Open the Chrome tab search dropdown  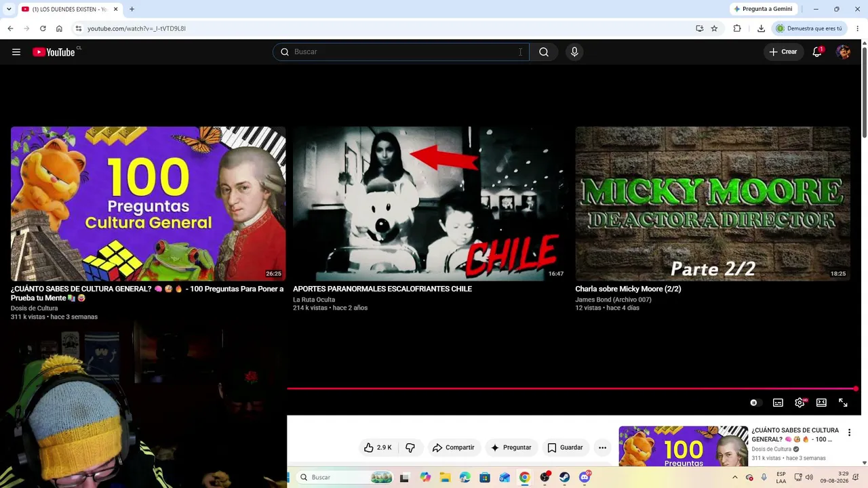pos(10,9)
